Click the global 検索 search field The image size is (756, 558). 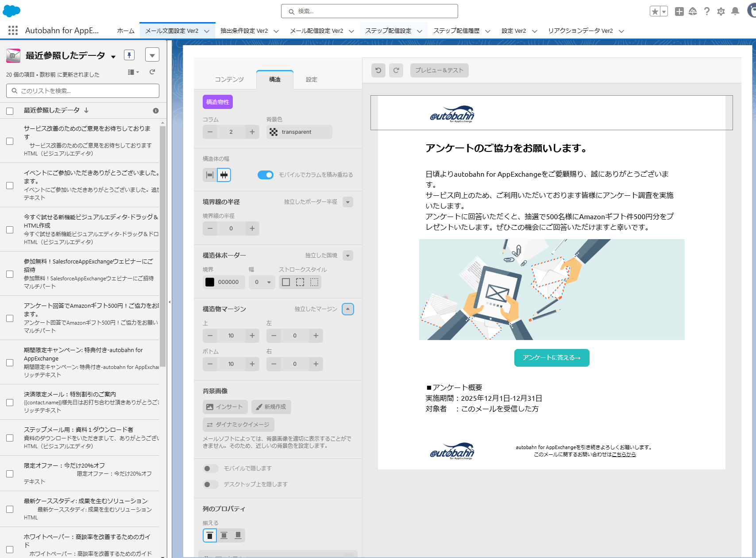pos(370,11)
